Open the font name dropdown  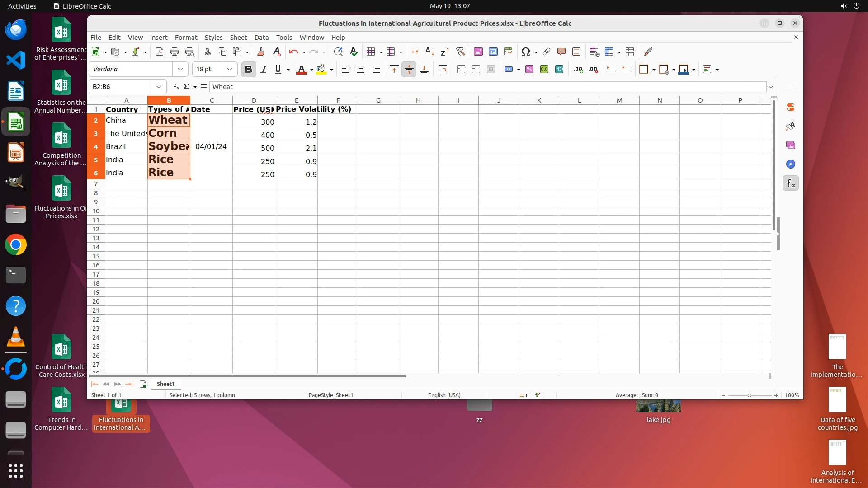180,69
